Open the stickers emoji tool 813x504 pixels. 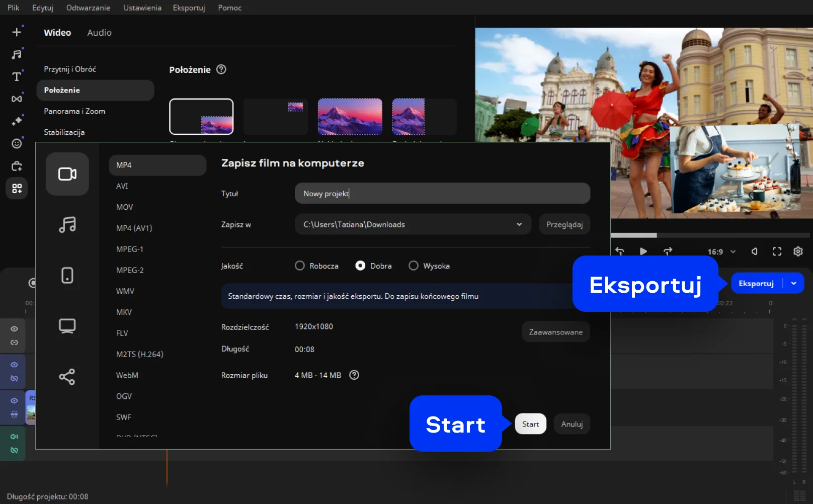click(17, 143)
